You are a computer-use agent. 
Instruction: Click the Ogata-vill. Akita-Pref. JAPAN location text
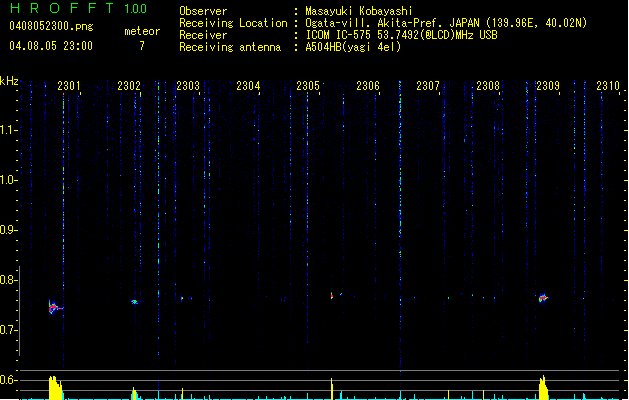point(446,23)
